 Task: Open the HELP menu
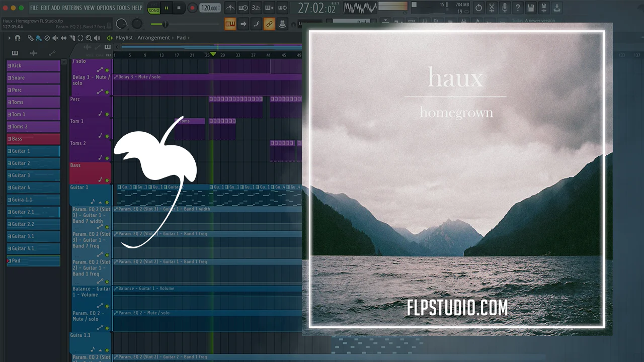(x=137, y=8)
